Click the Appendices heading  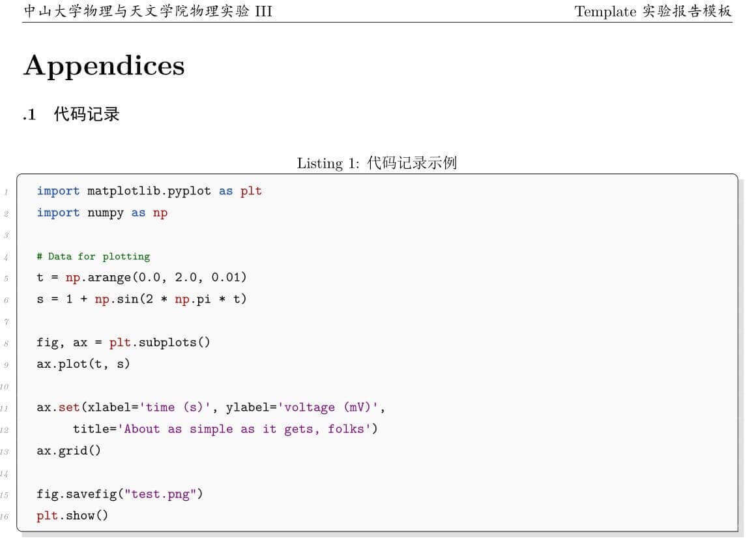(x=104, y=66)
